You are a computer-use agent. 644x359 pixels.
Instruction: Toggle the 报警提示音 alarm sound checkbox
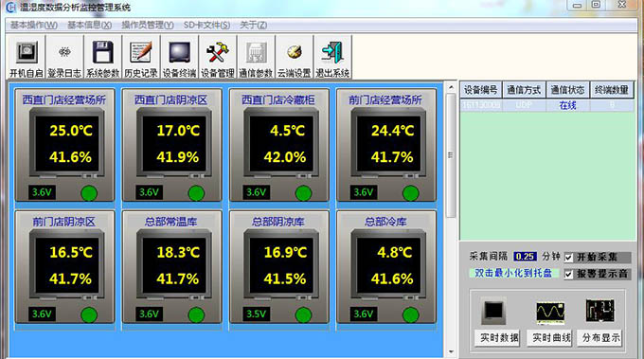(x=569, y=274)
